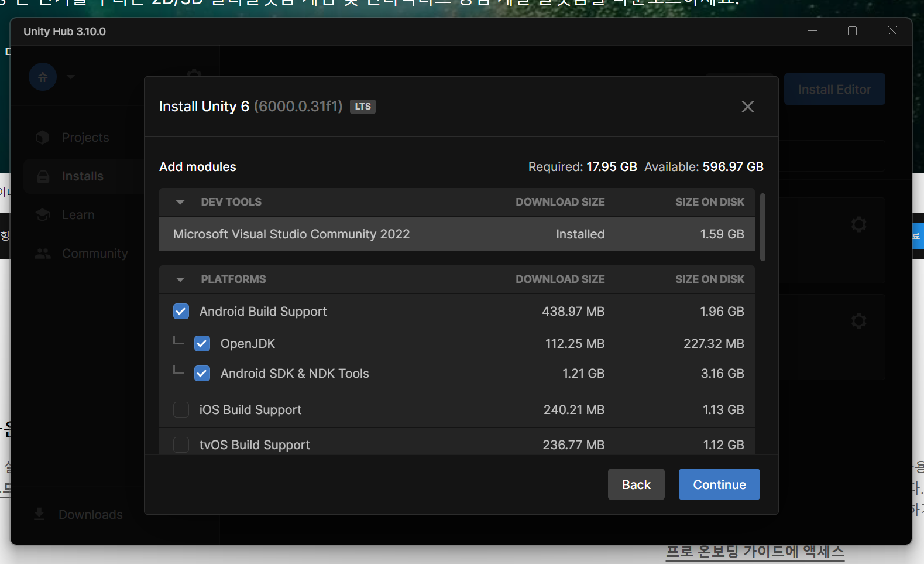Click the Projects cube icon
Viewport: 924px width, 564px height.
click(x=42, y=138)
